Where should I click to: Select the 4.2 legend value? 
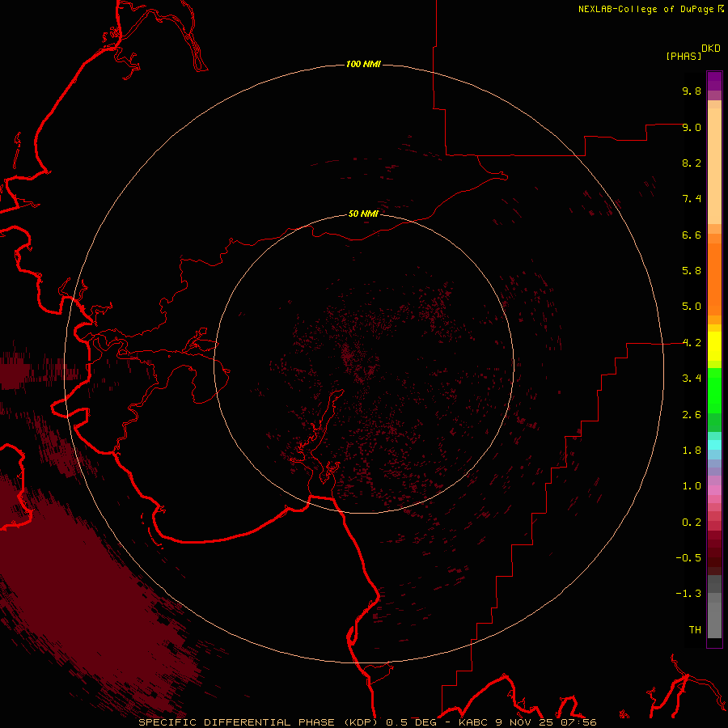click(692, 343)
